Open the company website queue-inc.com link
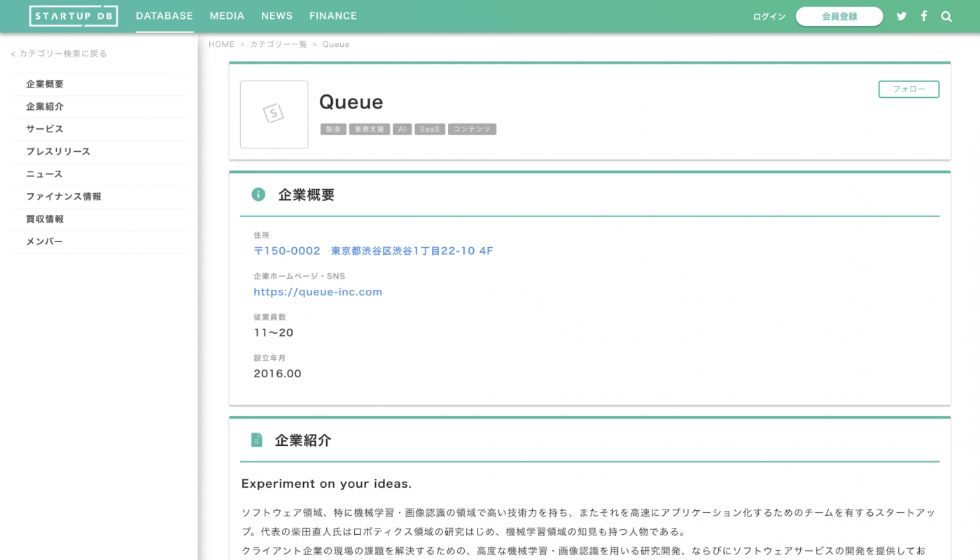 click(x=318, y=291)
